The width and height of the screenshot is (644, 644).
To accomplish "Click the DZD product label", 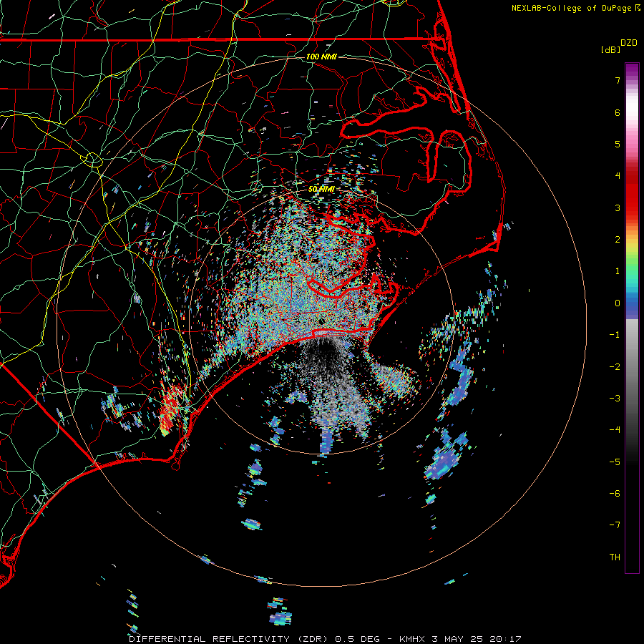I will [x=629, y=43].
